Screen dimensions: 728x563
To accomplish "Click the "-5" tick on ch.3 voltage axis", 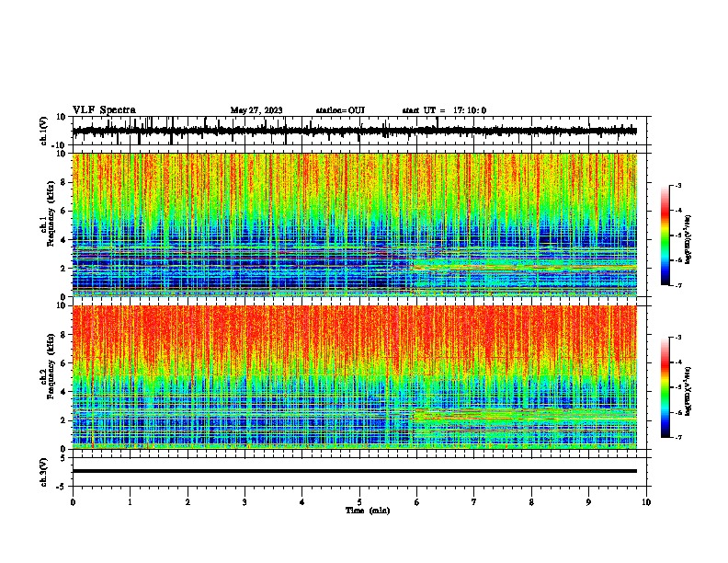I will 62,487.
